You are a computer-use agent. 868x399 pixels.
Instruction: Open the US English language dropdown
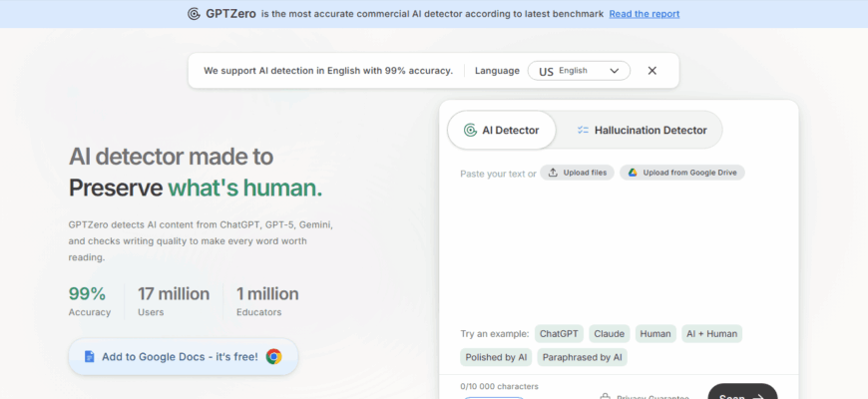pyautogui.click(x=579, y=71)
